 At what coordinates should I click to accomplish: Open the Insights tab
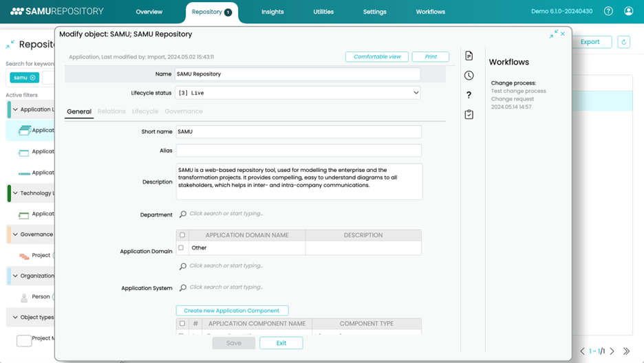(272, 12)
